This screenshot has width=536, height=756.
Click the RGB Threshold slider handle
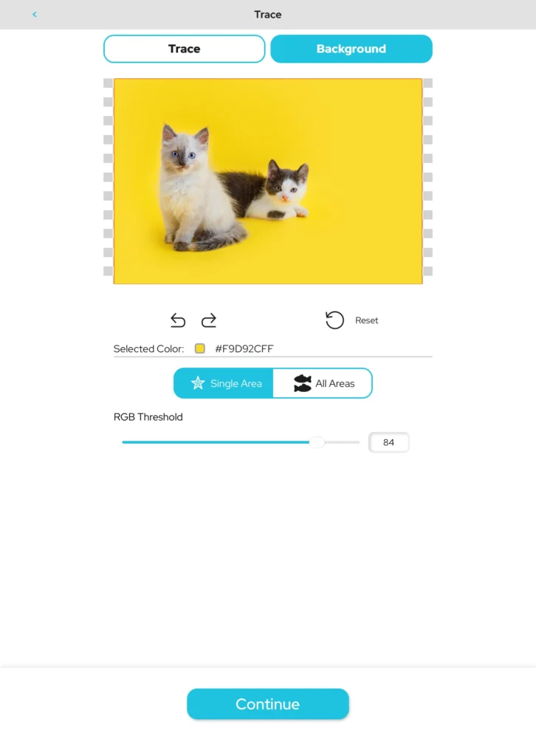(317, 442)
